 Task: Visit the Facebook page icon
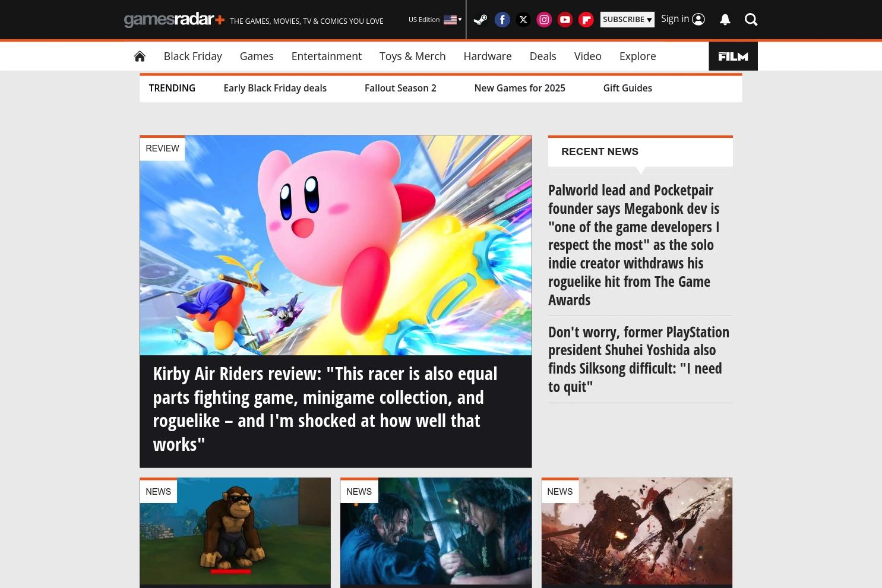click(x=502, y=20)
